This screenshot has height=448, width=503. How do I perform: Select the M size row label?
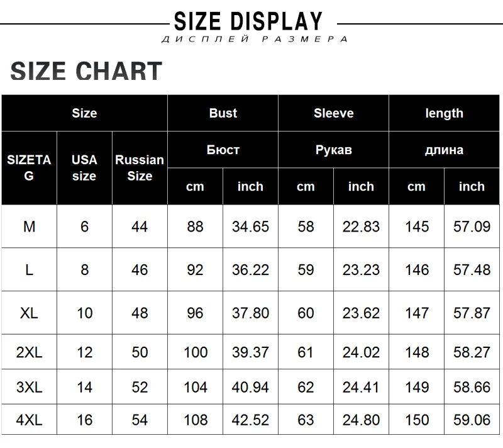click(x=29, y=227)
